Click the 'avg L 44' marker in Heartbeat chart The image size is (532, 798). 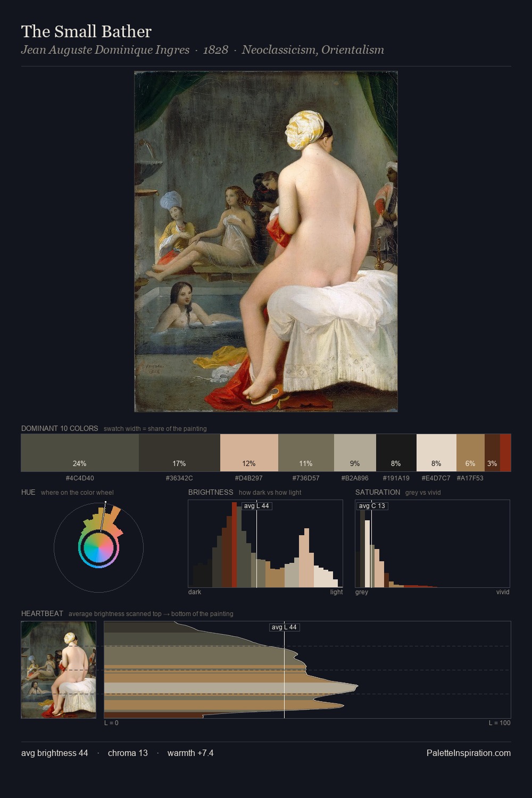tap(285, 627)
